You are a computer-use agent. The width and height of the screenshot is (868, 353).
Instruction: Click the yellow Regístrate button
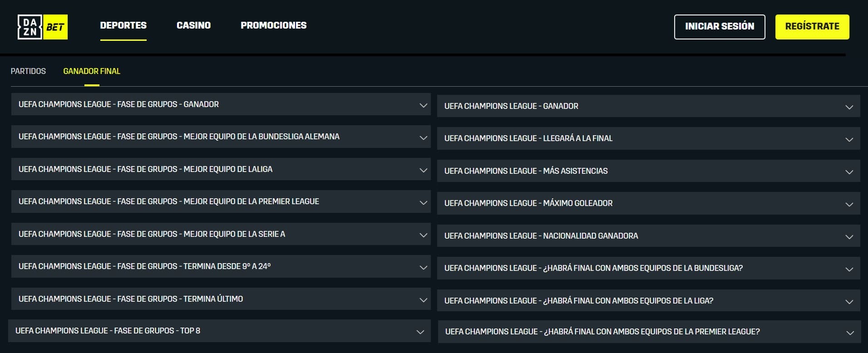click(812, 27)
